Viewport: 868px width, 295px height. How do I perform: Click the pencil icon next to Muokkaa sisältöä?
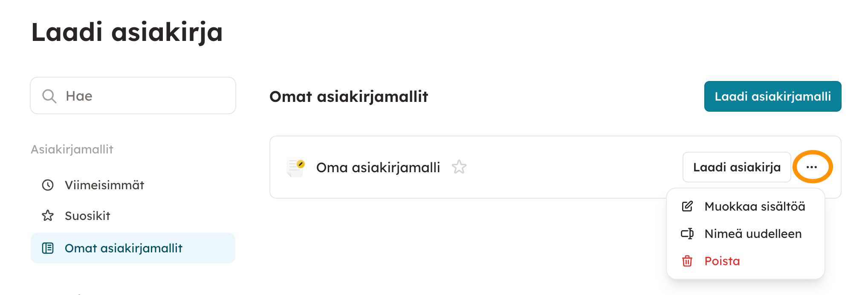pos(687,206)
